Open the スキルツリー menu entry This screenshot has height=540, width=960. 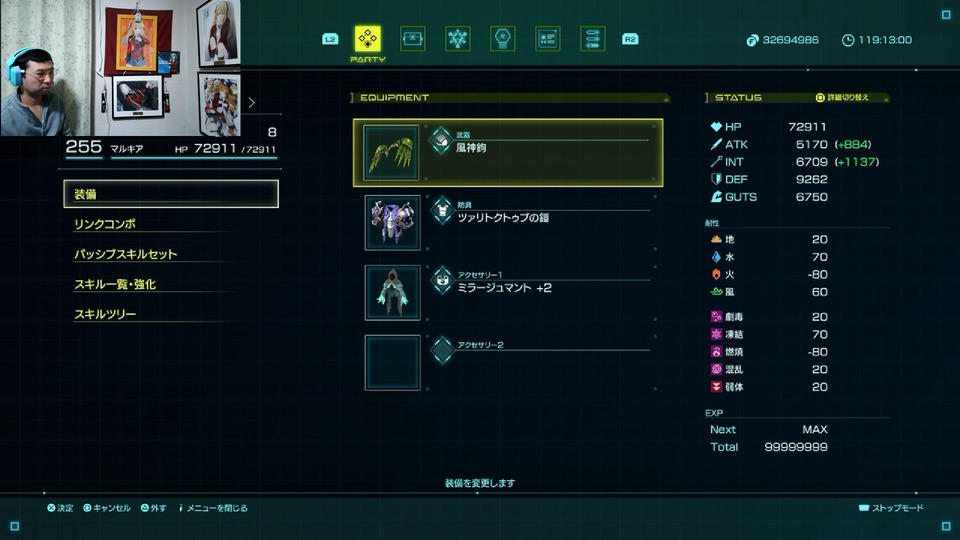[105, 314]
